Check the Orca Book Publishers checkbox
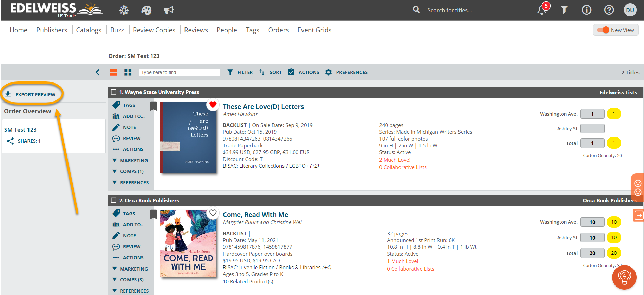The height and width of the screenshot is (295, 644). click(114, 200)
